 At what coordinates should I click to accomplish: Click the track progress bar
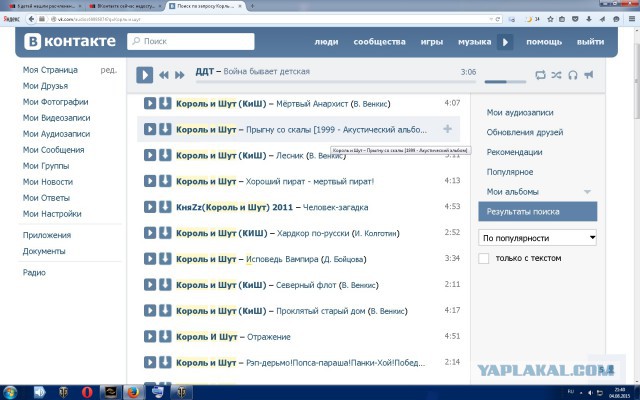coord(336,82)
